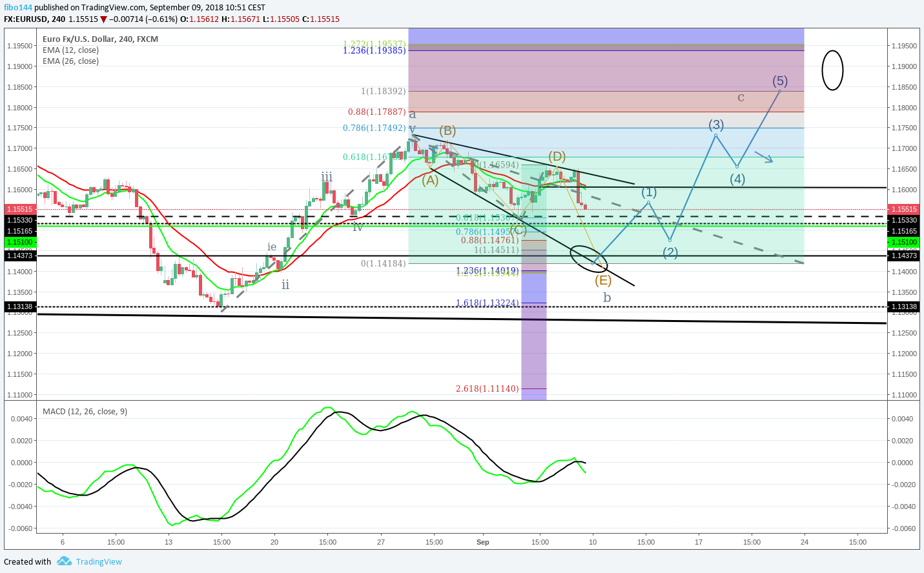Click the red down-triangle price change indicator
This screenshot has width=924, height=573.
tap(103, 19)
